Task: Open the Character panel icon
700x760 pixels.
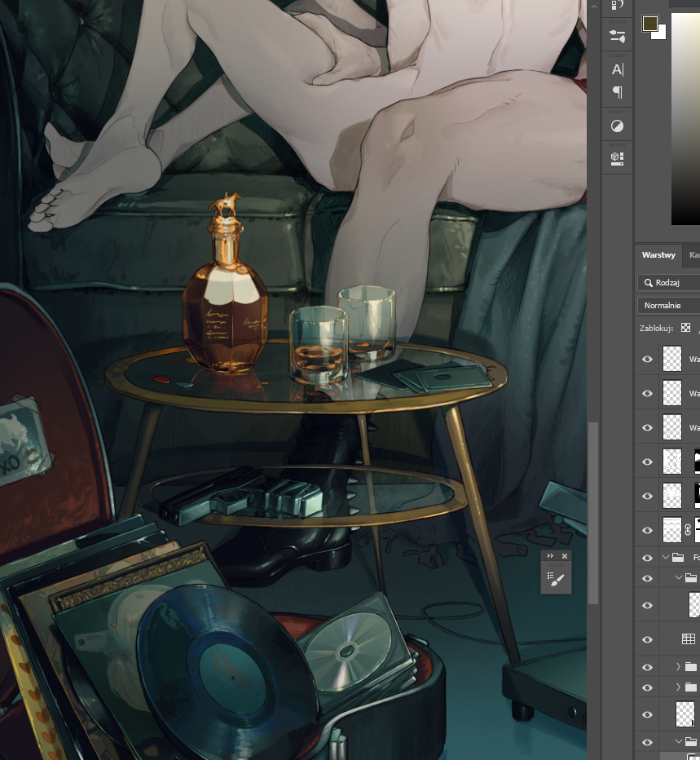Action: click(617, 70)
